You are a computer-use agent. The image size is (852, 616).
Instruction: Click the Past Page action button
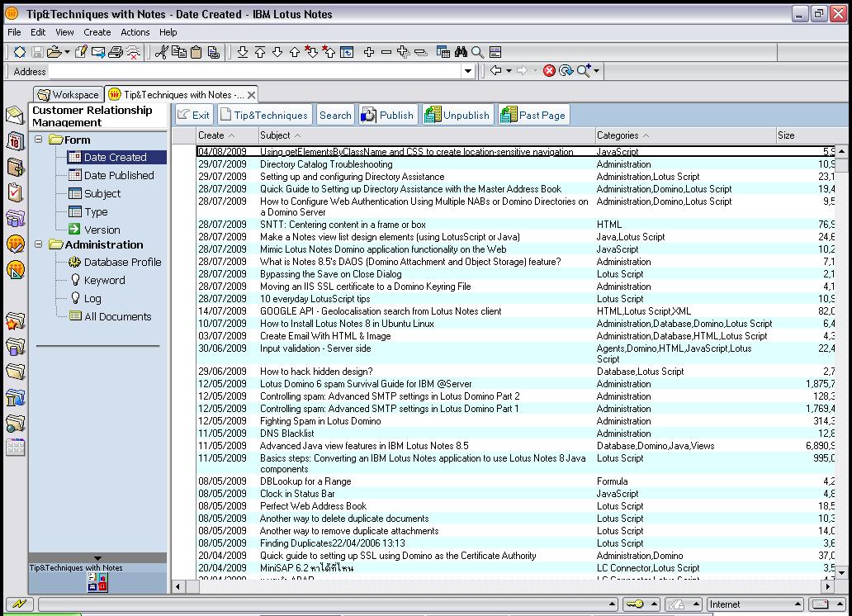click(533, 116)
